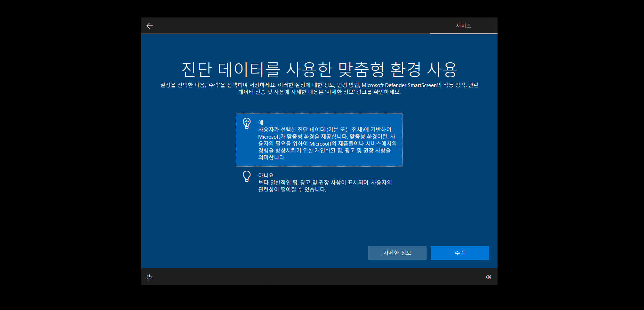Screen dimensions: 644x310
Task: Click the 아니요 description starting with 보다 일반적인 팁
Action: tap(325, 186)
